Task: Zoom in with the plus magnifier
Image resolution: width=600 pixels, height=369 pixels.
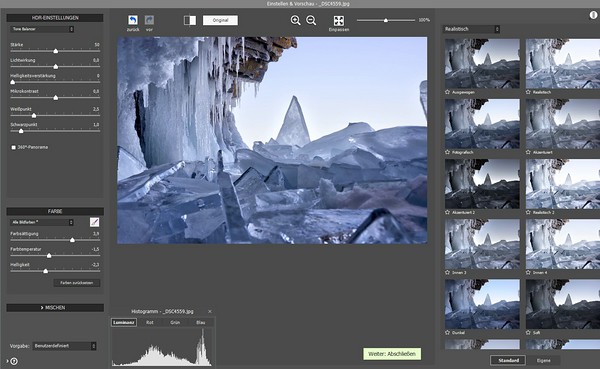Action: click(295, 20)
